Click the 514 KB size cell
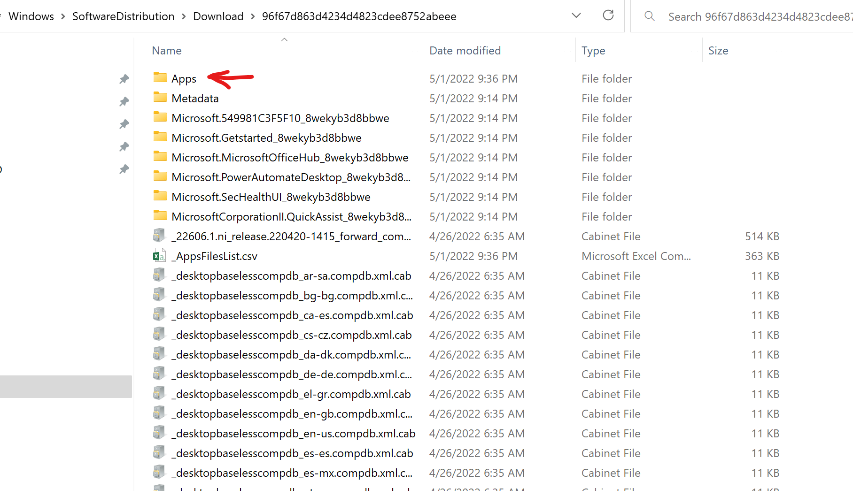Screen dimensions: 853x504 762,237
